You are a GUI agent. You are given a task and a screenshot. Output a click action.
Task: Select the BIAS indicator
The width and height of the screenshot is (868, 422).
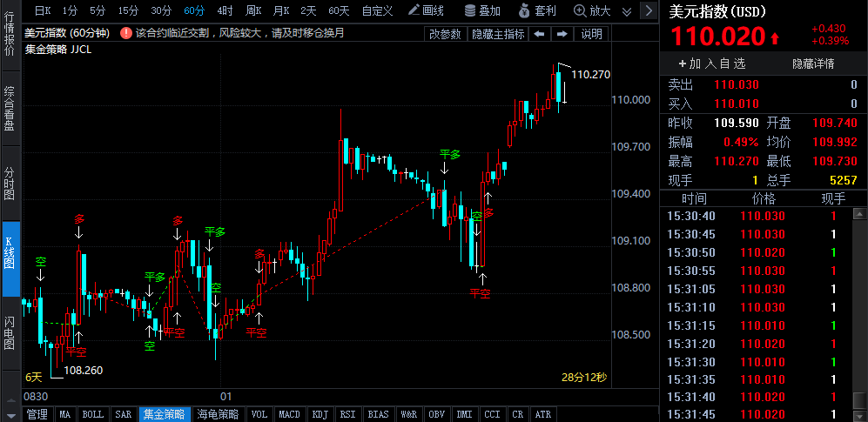(x=378, y=414)
